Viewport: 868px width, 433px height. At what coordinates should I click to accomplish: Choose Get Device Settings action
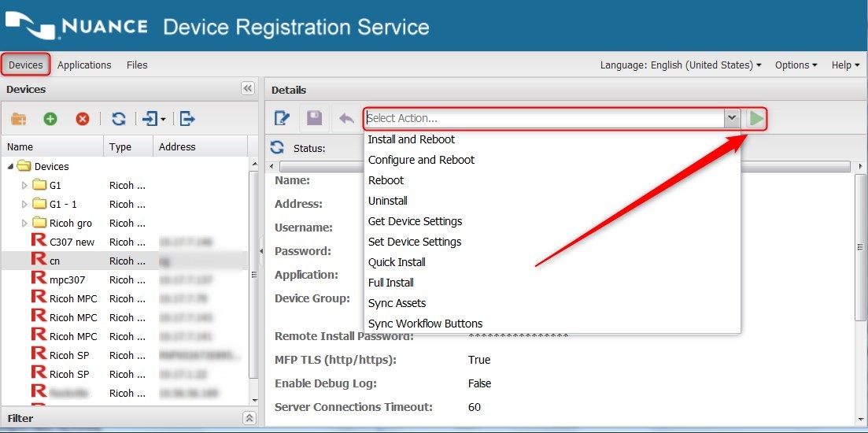416,221
